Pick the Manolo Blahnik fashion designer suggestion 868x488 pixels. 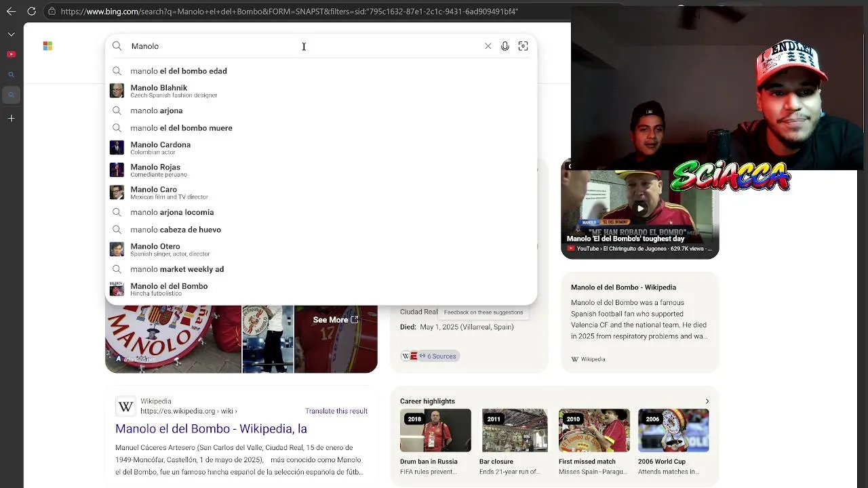click(321, 91)
